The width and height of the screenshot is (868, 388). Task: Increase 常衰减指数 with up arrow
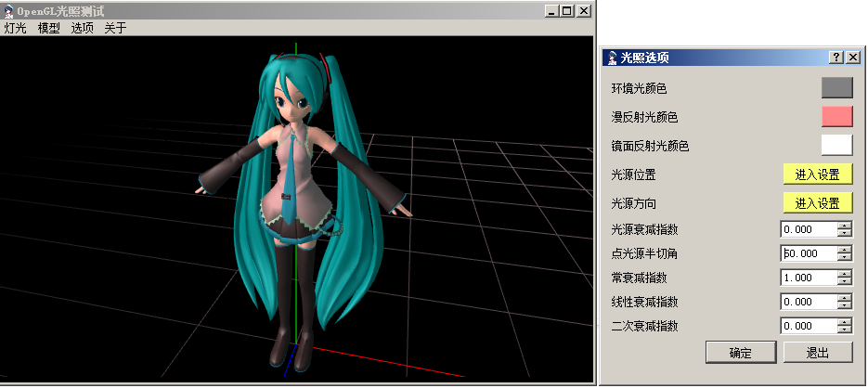(845, 274)
